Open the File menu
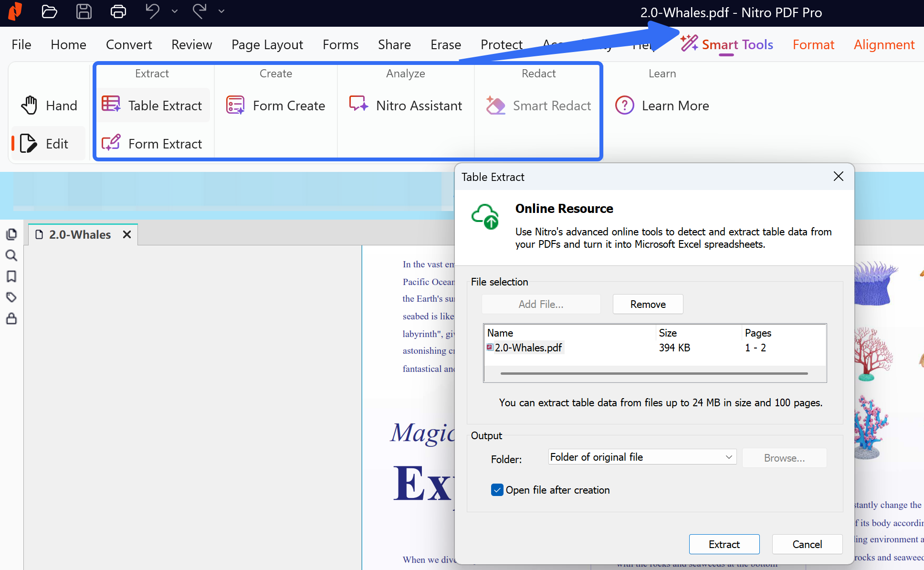 tap(21, 44)
